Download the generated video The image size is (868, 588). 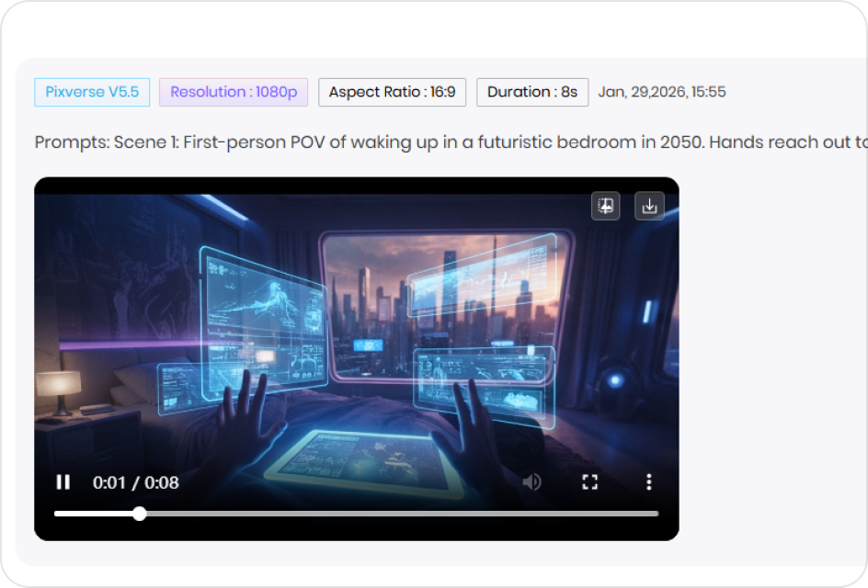[650, 206]
